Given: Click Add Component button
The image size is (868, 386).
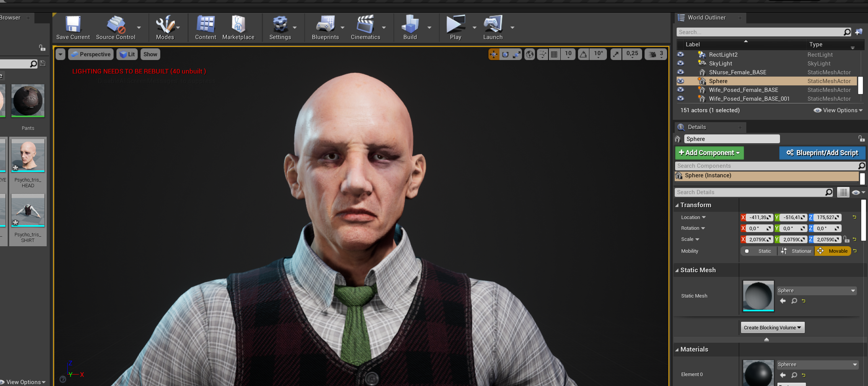Looking at the screenshot, I should tap(709, 153).
